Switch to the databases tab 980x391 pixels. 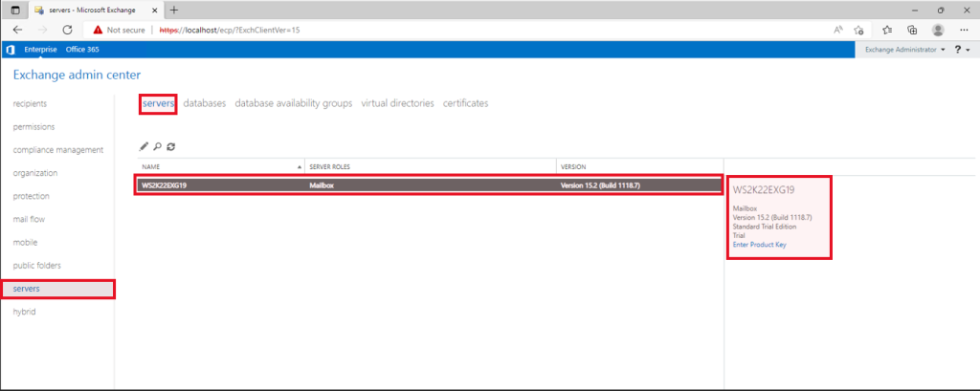[x=205, y=103]
